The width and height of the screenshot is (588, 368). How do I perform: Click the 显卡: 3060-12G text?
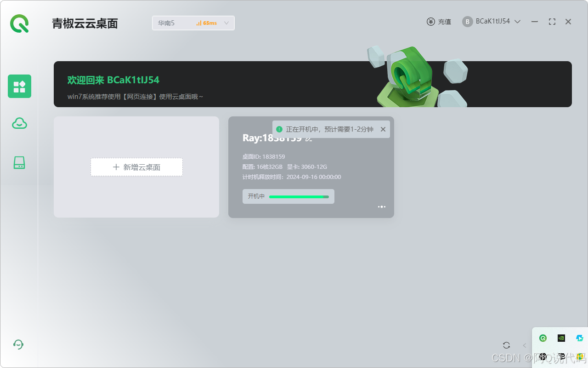tap(307, 167)
